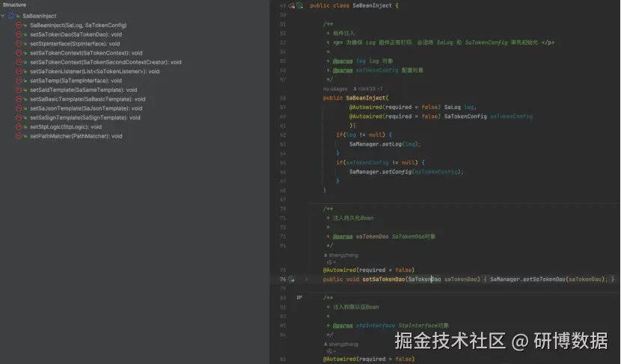This screenshot has height=364, width=621.
Task: Click the Structure panel title
Action: 14,4
